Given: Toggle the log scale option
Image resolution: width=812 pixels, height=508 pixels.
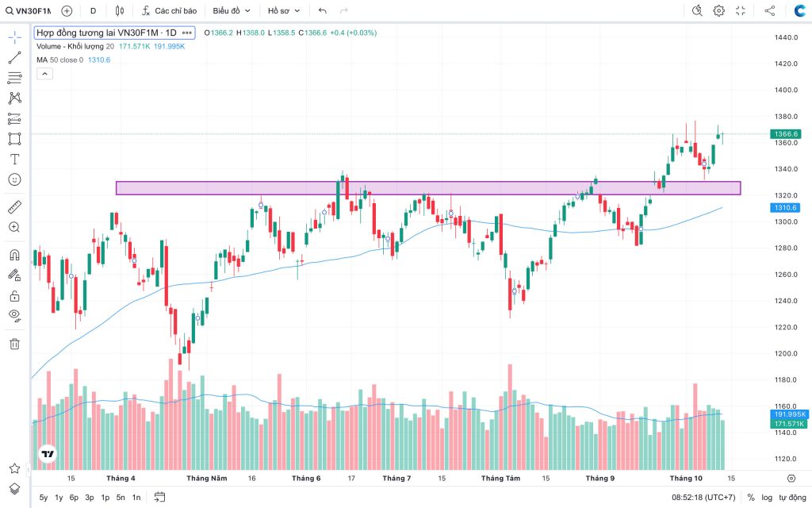Looking at the screenshot, I should 767,498.
